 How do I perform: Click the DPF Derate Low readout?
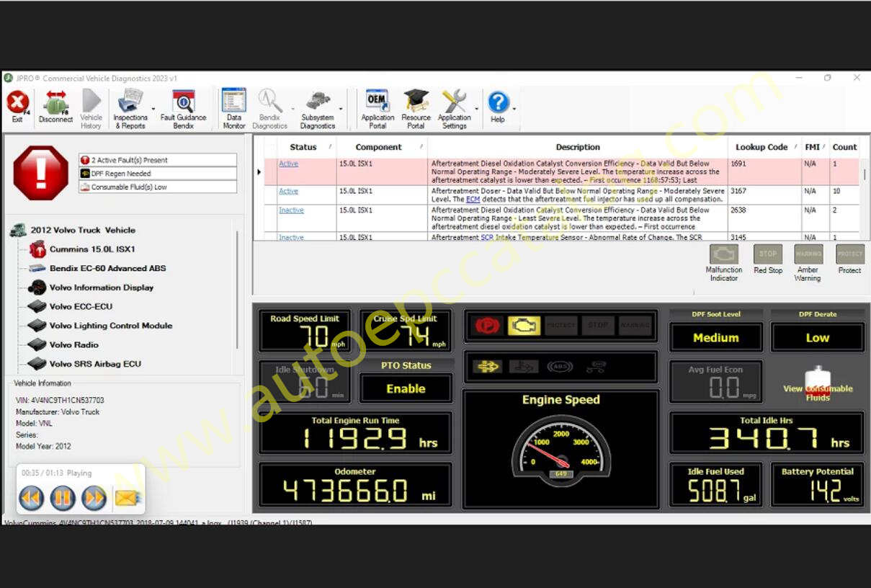tap(817, 337)
